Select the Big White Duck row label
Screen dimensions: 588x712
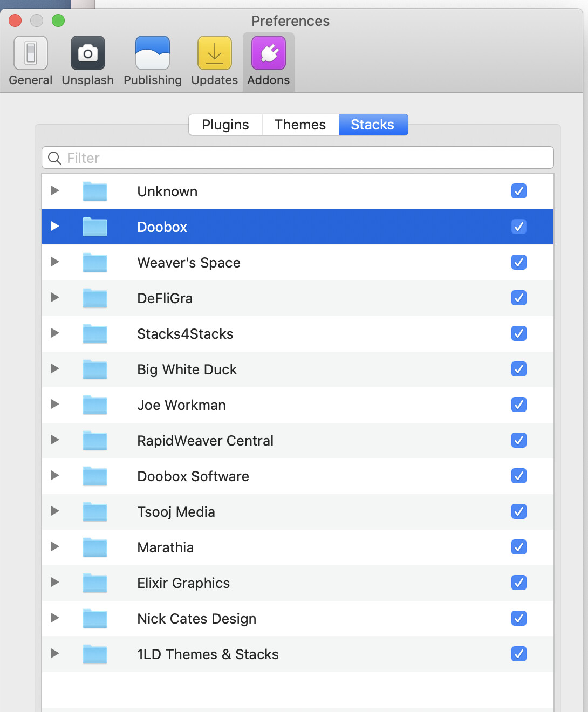coord(187,369)
